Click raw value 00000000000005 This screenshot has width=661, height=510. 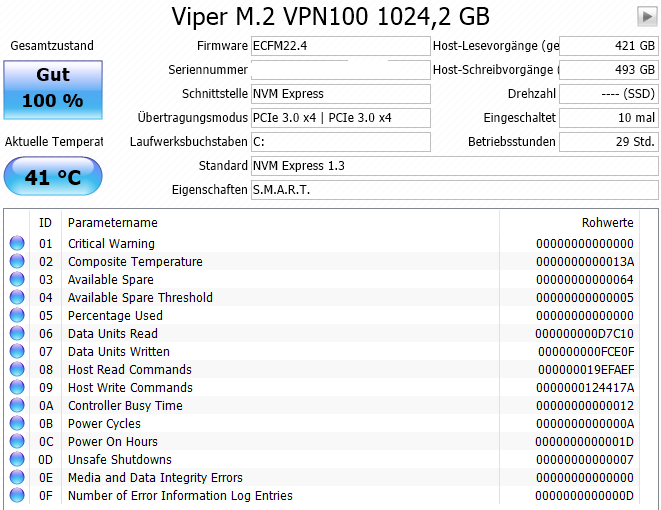pyautogui.click(x=585, y=298)
